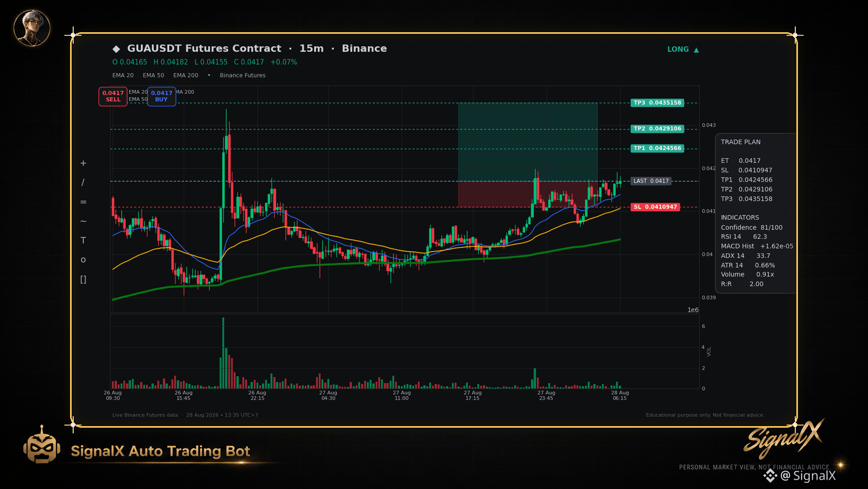Click the green take-profit zone rectangle
Image resolution: width=868 pixels, height=489 pixels.
pos(527,142)
